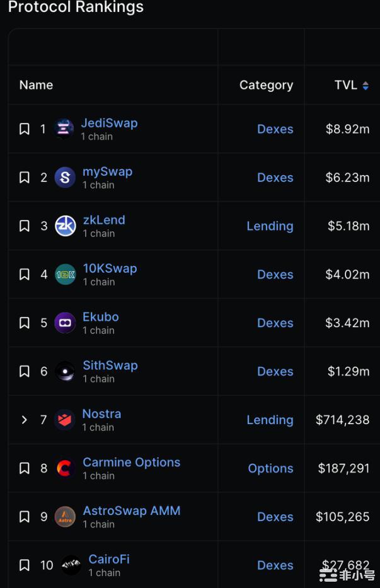Click the mySwap logo icon
This screenshot has height=588, width=380.
coord(65,177)
